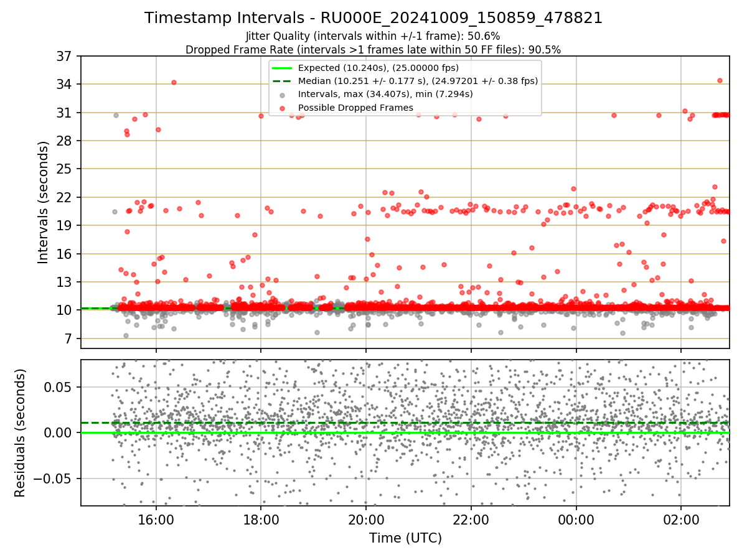Click the 16 y-axis tick label
Screen dimensions: 747x560
click(65, 254)
